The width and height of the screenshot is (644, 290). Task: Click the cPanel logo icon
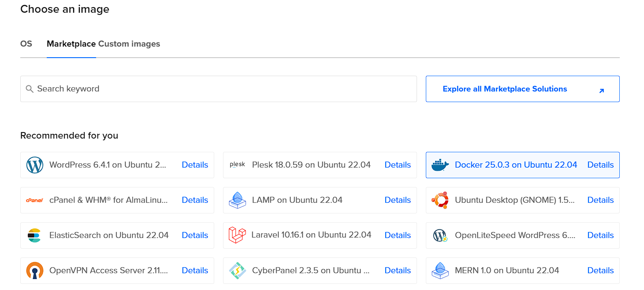click(34, 200)
